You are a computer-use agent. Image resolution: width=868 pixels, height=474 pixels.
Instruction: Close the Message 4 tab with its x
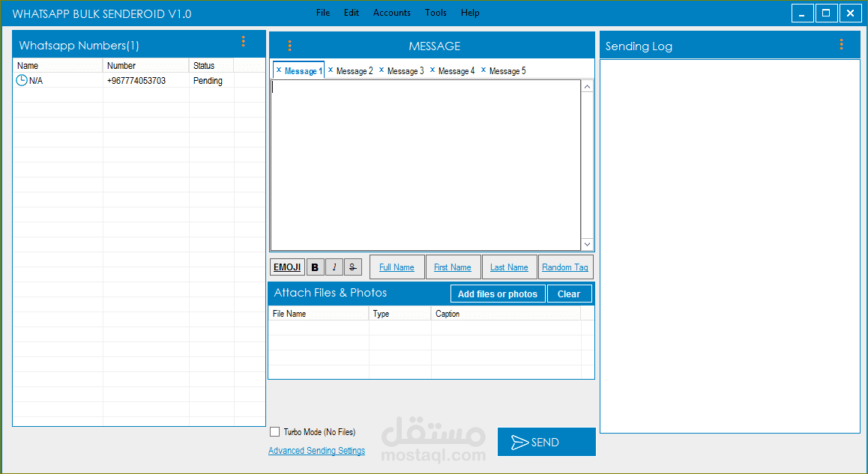pyautogui.click(x=433, y=70)
